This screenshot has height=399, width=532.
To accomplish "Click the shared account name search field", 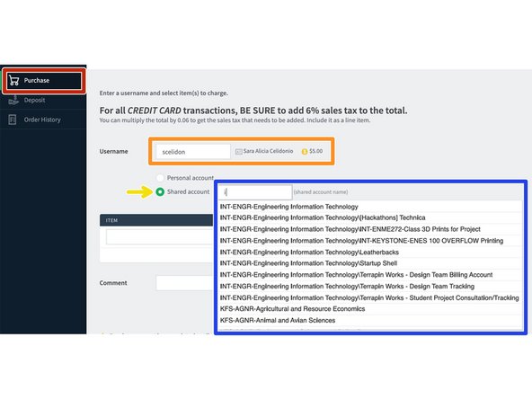I will click(x=255, y=192).
